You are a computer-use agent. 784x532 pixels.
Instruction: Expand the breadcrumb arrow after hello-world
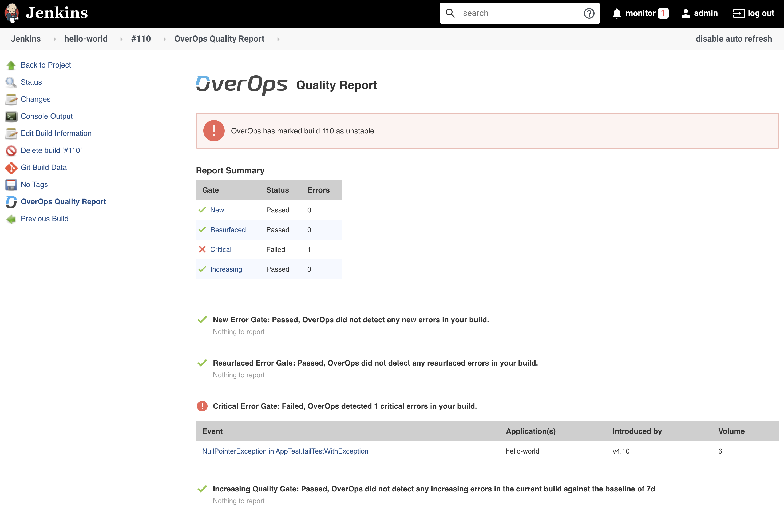coord(121,39)
